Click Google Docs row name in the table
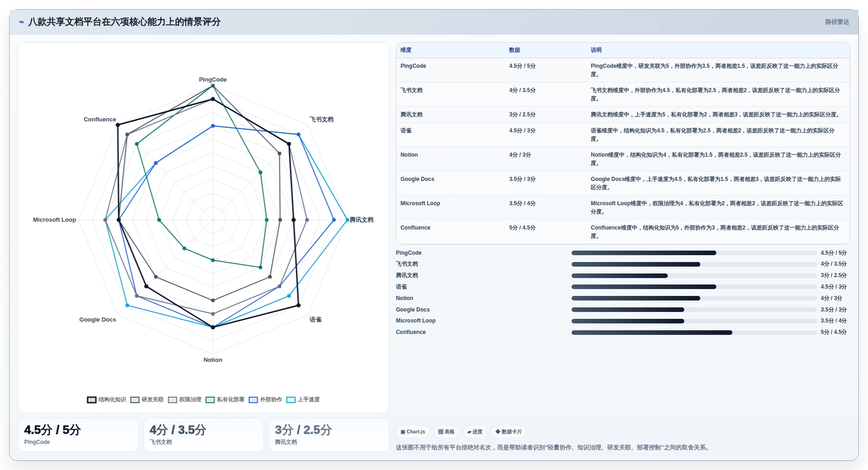The width and height of the screenshot is (868, 470). (x=418, y=179)
